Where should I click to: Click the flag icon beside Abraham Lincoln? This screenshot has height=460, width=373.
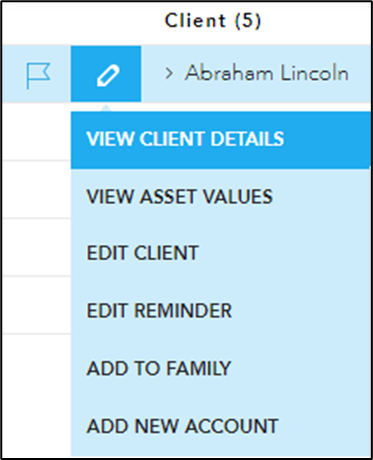(x=38, y=76)
